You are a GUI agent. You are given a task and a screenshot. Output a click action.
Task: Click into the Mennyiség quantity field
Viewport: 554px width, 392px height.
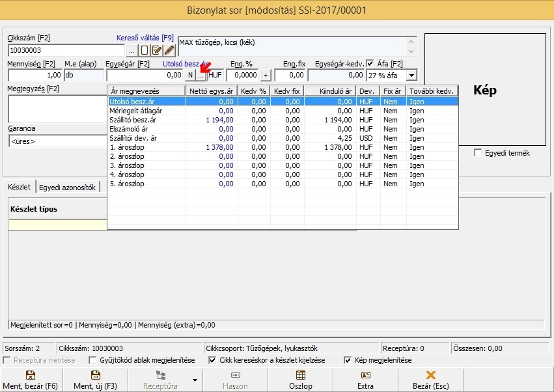point(35,76)
